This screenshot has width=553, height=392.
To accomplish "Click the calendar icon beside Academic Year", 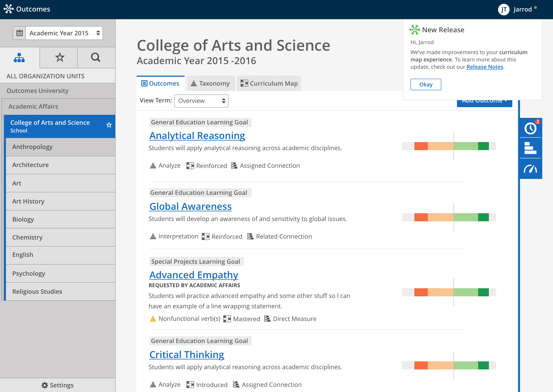I will click(x=19, y=33).
